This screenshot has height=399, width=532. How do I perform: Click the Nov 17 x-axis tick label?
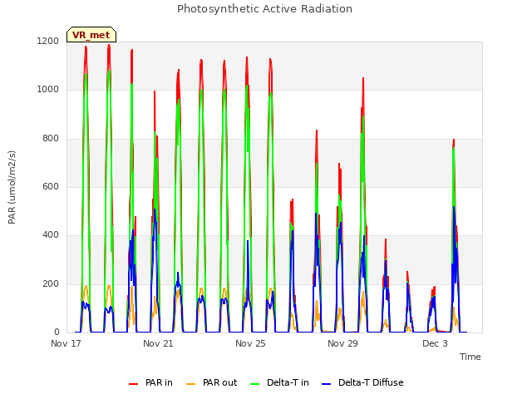point(66,343)
